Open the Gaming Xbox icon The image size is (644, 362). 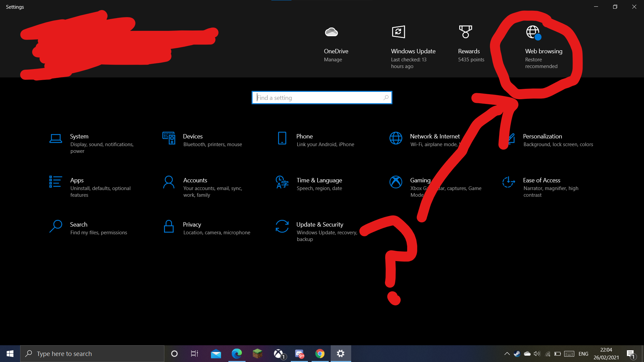coord(396,182)
